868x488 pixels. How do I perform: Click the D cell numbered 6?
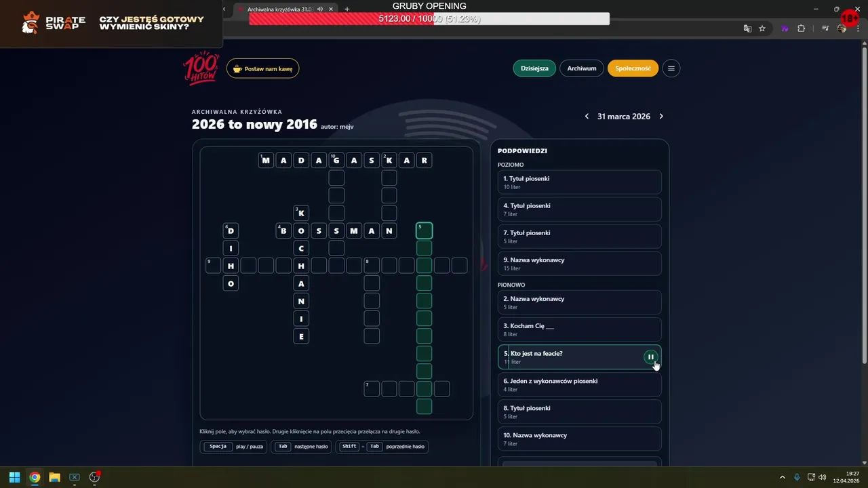[x=231, y=230]
